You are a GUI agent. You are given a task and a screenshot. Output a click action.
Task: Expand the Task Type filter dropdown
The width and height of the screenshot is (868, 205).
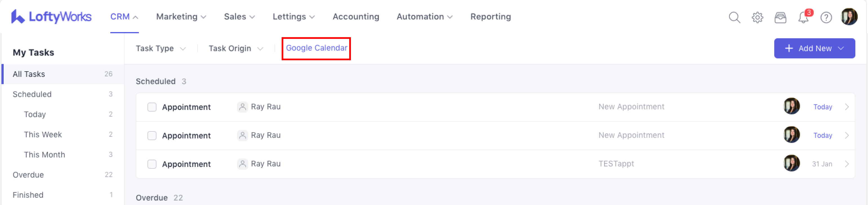[x=161, y=48]
